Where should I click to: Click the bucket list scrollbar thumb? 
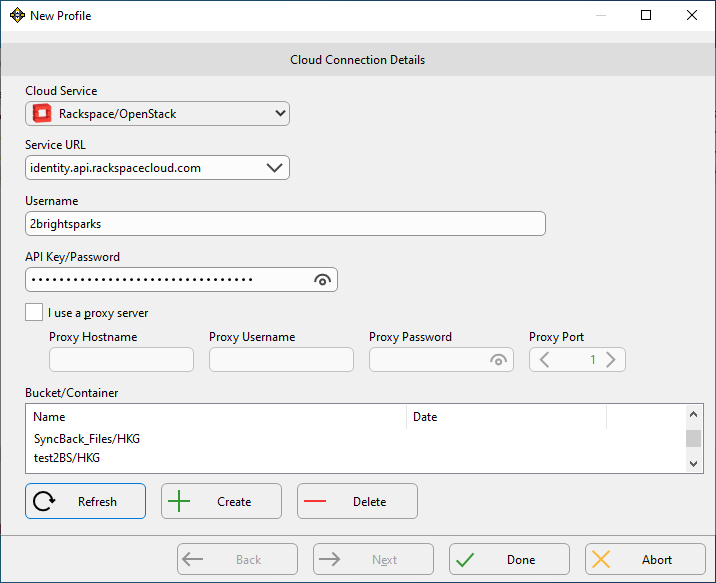(x=693, y=438)
